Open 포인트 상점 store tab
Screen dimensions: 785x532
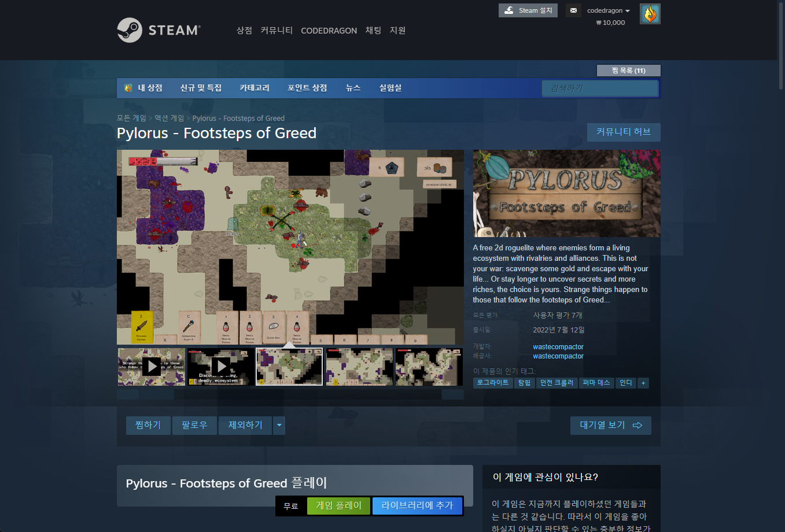307,88
